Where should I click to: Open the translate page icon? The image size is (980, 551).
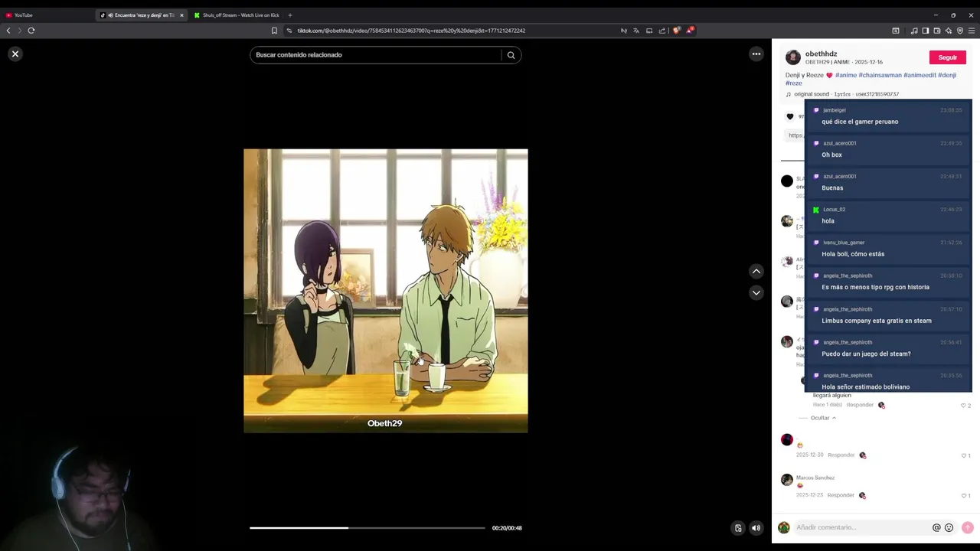coord(636,31)
